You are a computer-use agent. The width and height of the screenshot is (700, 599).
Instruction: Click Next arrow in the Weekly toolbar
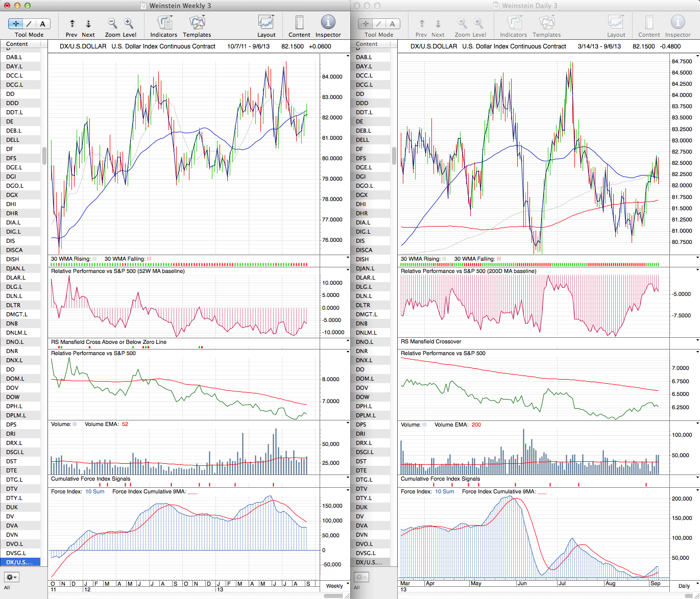point(88,24)
